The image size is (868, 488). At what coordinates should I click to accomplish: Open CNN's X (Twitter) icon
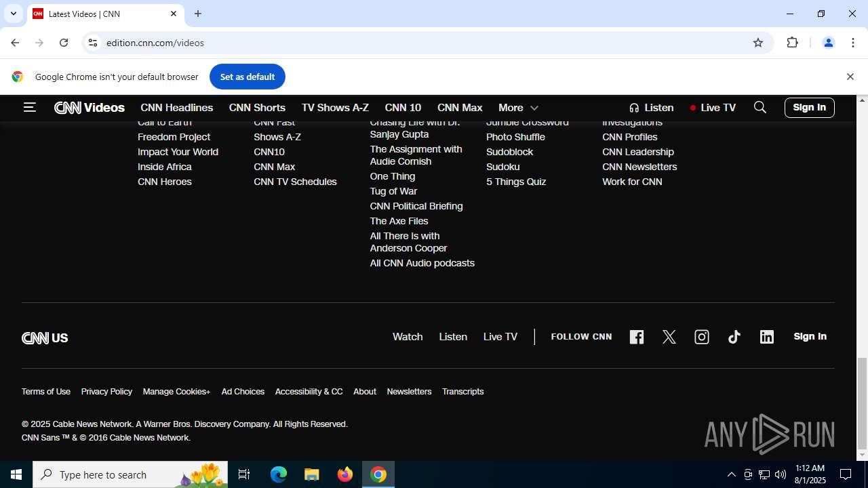point(669,337)
